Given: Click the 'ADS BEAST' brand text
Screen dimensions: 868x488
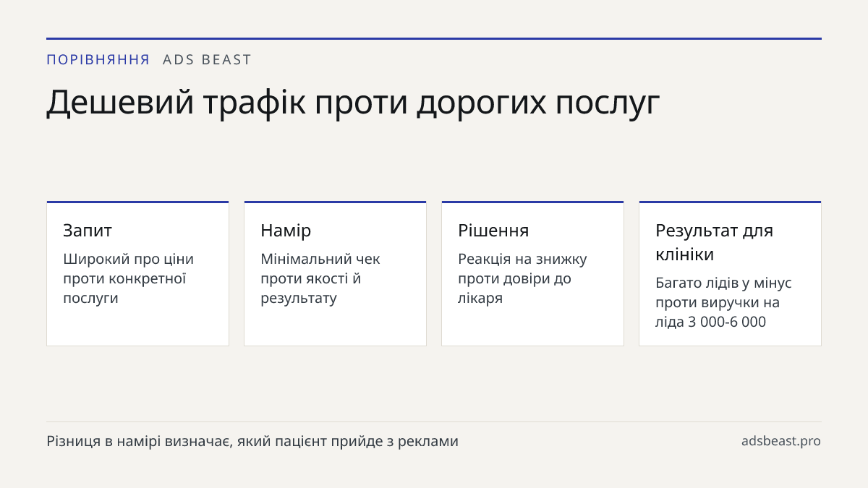Looking at the screenshot, I should (207, 60).
